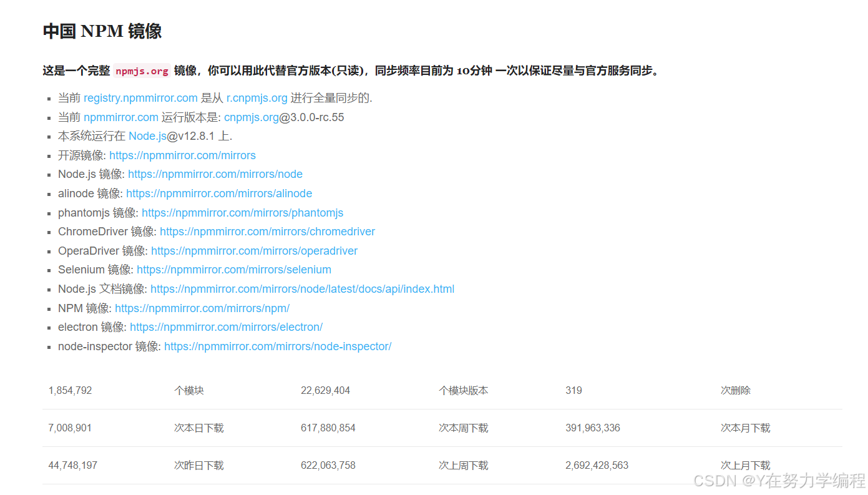Click the npmjs.org code label
The width and height of the screenshot is (868, 495).
142,71
